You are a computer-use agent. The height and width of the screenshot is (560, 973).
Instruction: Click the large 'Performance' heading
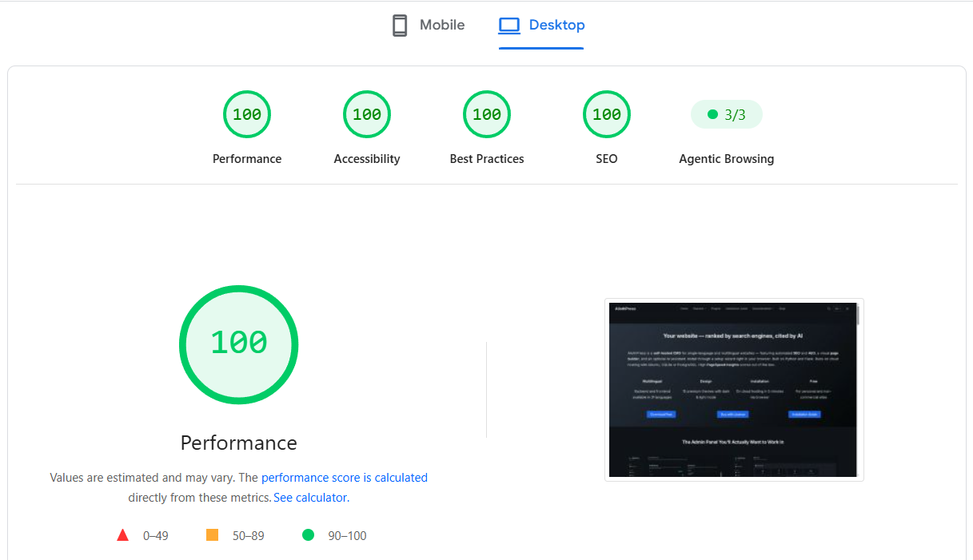click(239, 443)
